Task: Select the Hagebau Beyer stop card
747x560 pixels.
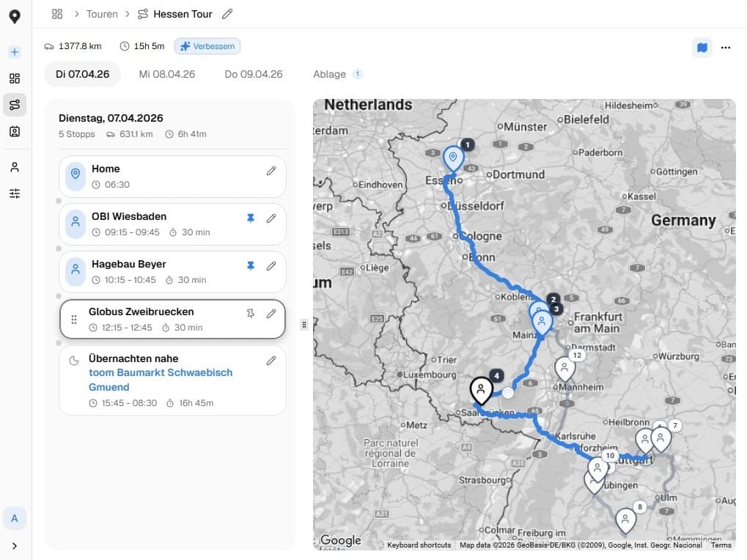Action: pos(172,272)
